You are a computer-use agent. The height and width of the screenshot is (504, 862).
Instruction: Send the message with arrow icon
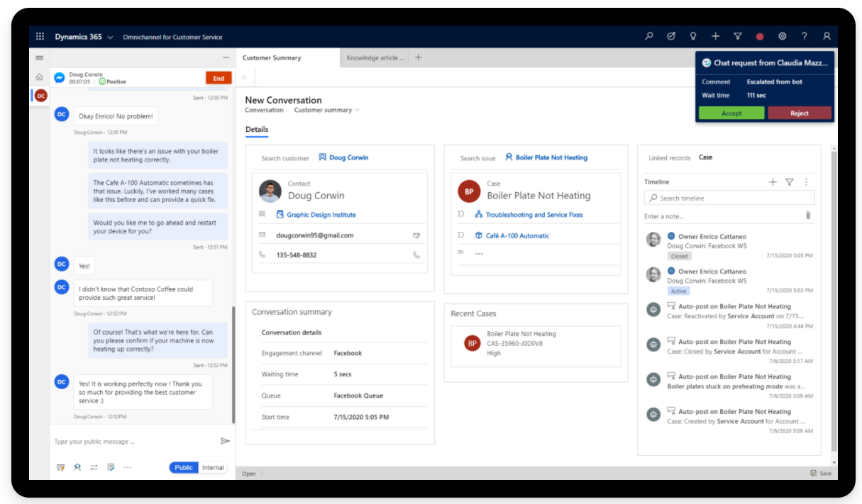coord(226,441)
